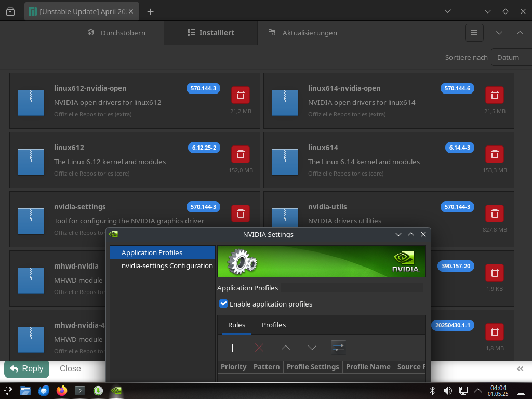Click the linux614 package icon
Screen dimensions: 532x399
285,162
